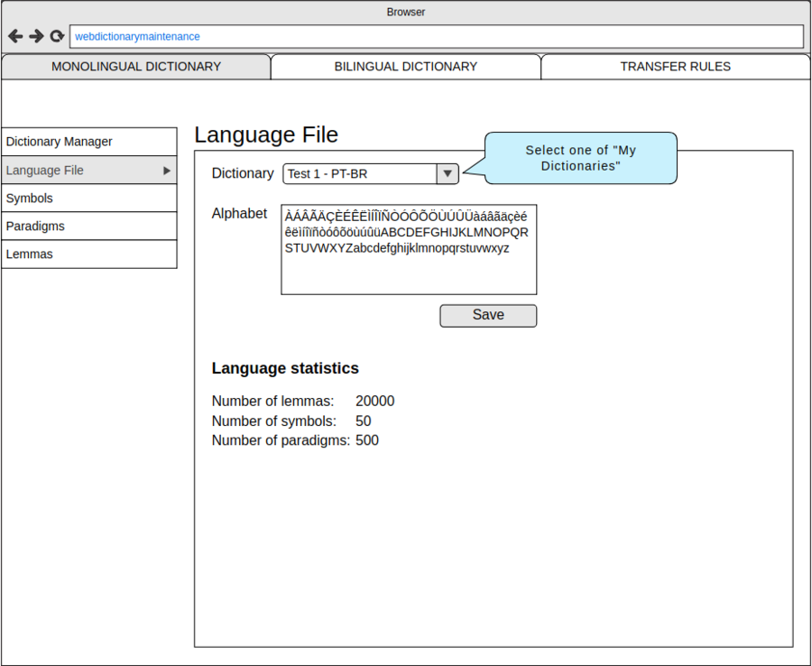The width and height of the screenshot is (812, 666).
Task: Click the browser forward arrow
Action: [x=36, y=36]
